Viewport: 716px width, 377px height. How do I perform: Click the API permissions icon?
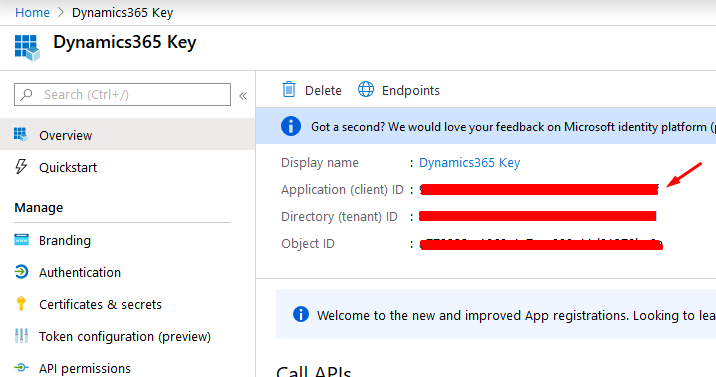(x=21, y=367)
